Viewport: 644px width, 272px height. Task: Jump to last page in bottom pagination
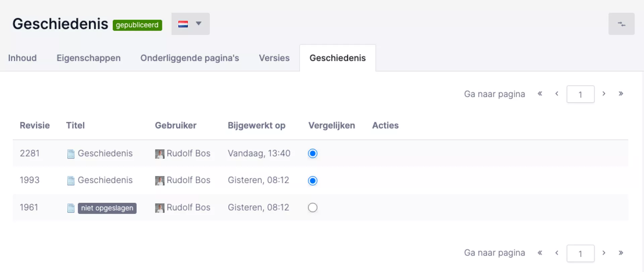pyautogui.click(x=621, y=253)
